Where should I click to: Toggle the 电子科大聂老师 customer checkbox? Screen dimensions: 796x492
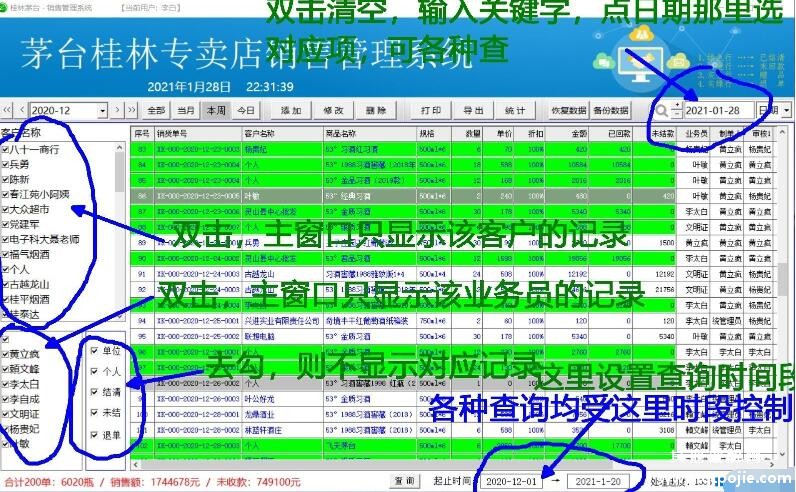(5, 240)
